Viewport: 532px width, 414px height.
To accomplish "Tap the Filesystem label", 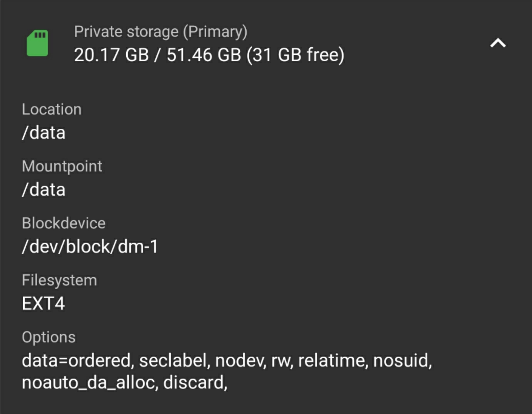I will (59, 280).
